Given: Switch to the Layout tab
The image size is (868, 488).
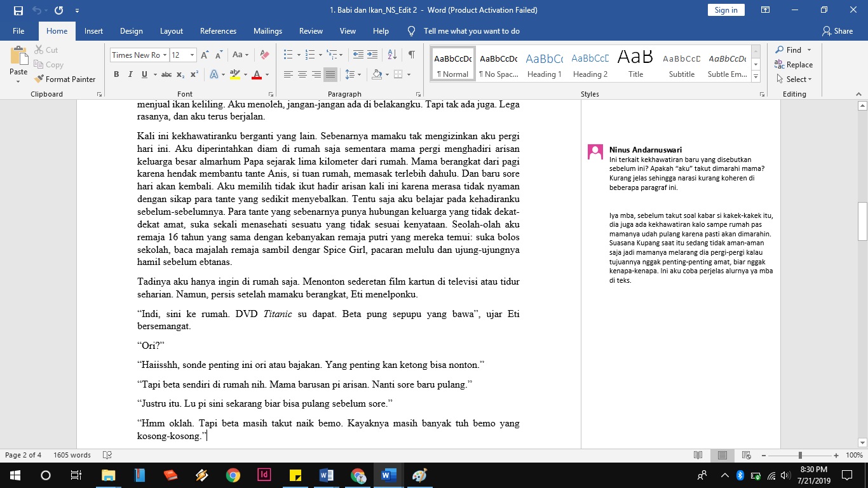Looking at the screenshot, I should 171,31.
